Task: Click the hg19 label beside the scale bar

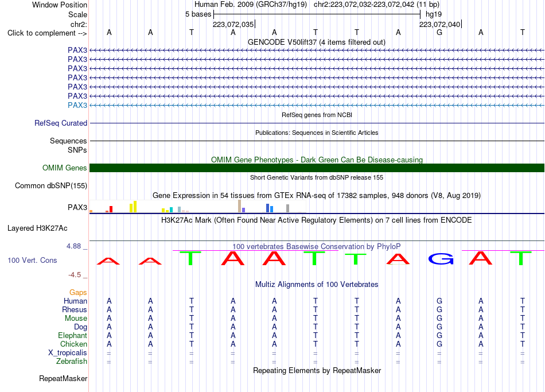Action: (434, 14)
